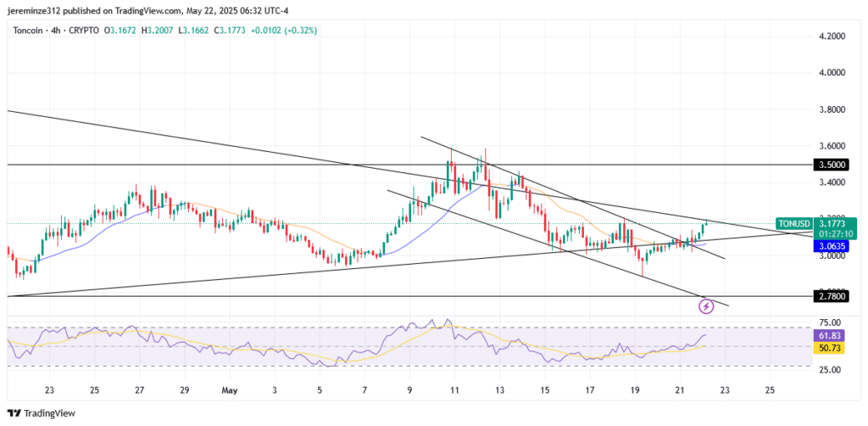
Task: Select the 2.7800 horizontal line price label
Action: click(830, 296)
